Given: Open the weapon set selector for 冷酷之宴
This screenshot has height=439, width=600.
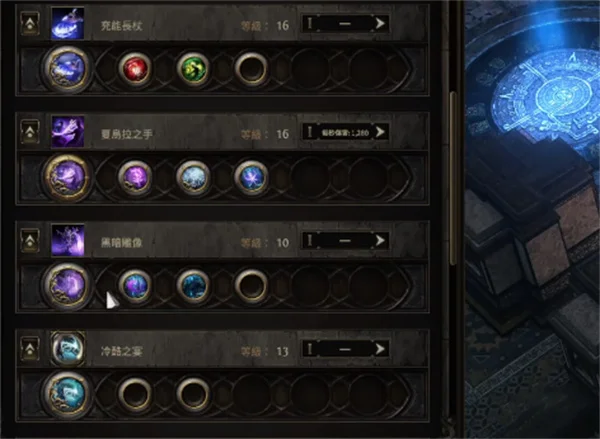Looking at the screenshot, I should pos(345,349).
